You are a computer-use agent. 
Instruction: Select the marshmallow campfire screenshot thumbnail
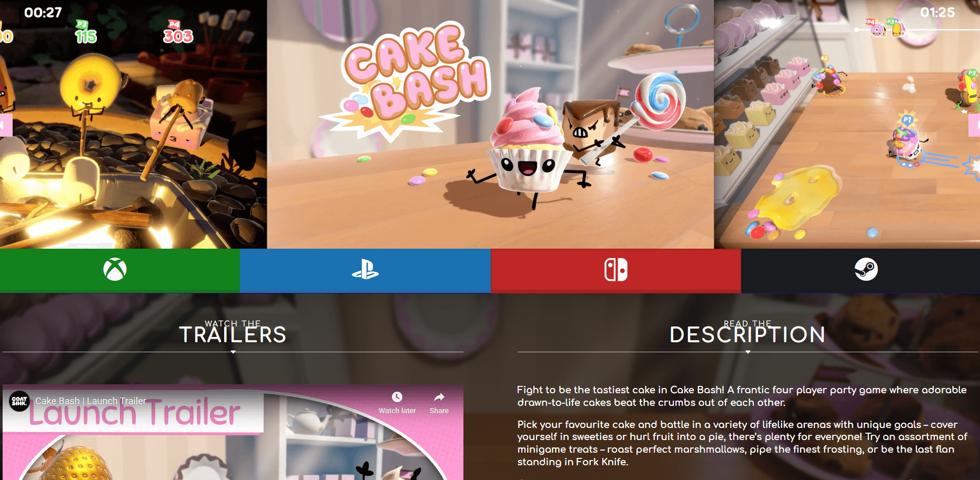coord(133,124)
